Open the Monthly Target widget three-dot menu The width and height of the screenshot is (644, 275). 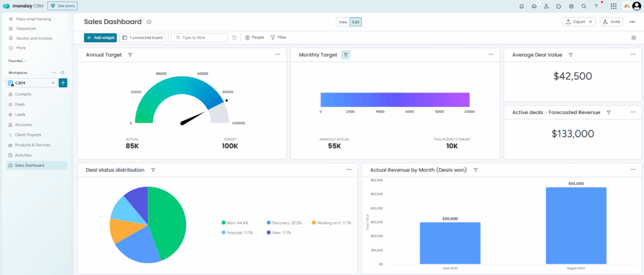pos(491,55)
